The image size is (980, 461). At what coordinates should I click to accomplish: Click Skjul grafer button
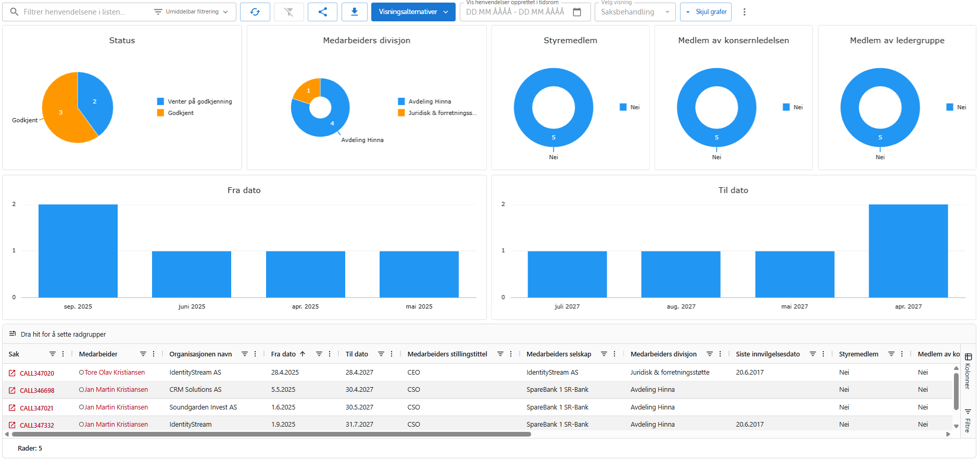pos(706,12)
